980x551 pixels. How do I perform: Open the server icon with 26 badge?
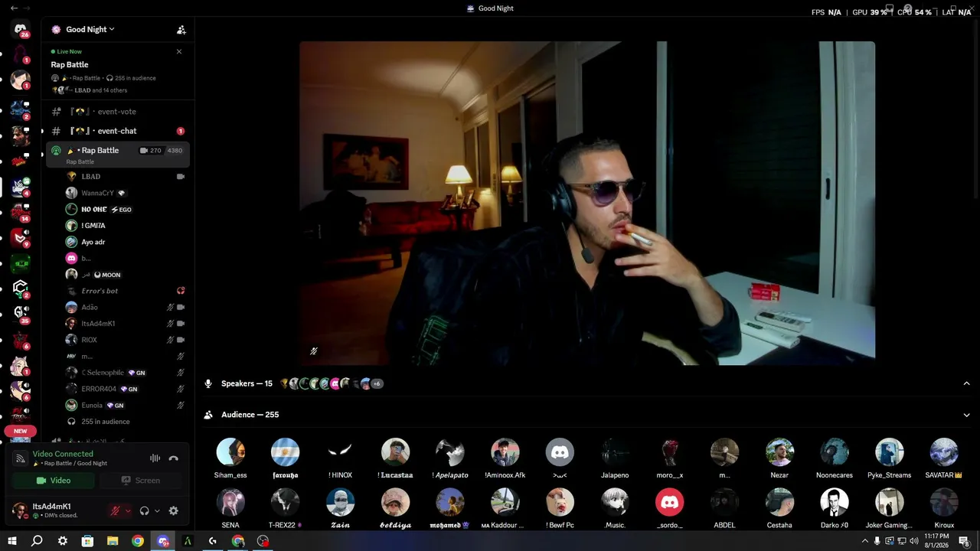click(21, 29)
